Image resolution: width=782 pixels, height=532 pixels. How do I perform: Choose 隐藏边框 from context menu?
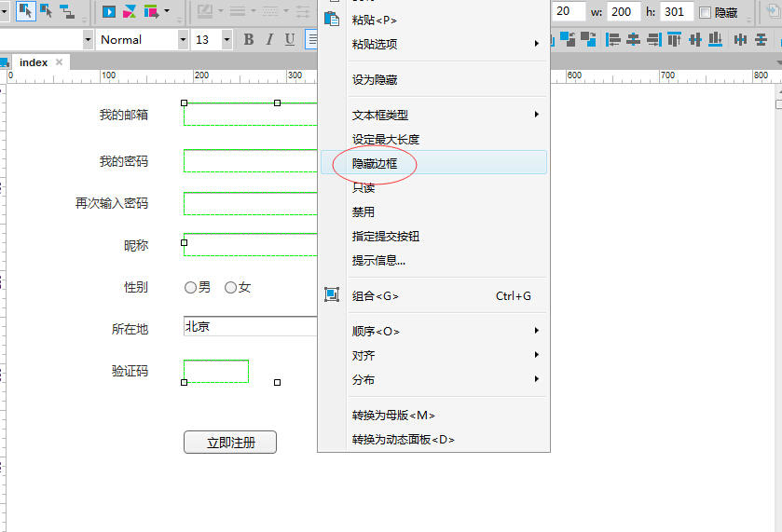coord(375,163)
